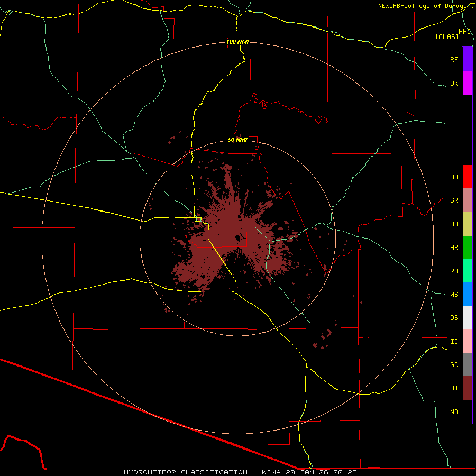Click the DS white legend color swatch
The width and height of the screenshot is (476, 476).
pos(467,317)
